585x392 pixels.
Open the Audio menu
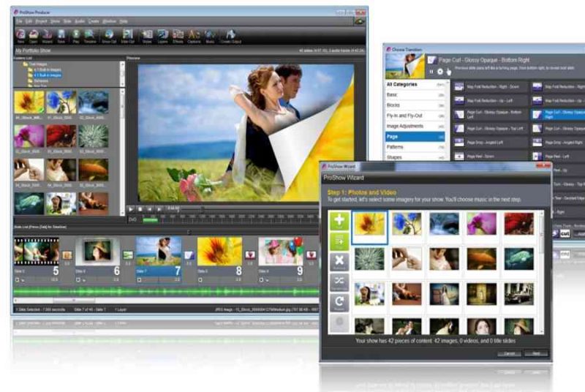80,22
